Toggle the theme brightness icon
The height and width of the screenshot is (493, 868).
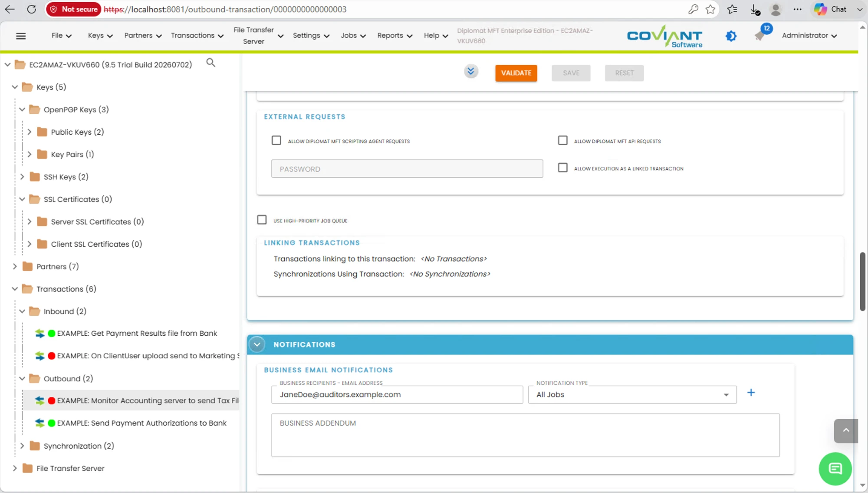[x=731, y=36]
